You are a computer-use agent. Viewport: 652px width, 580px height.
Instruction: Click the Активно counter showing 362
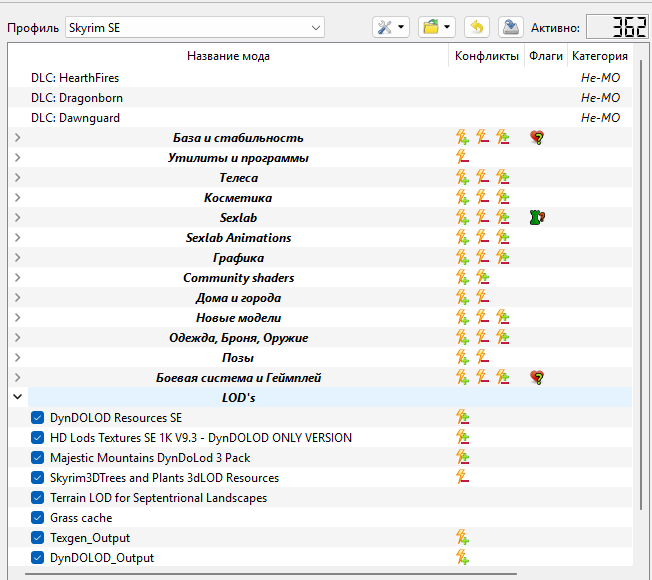[x=617, y=27]
